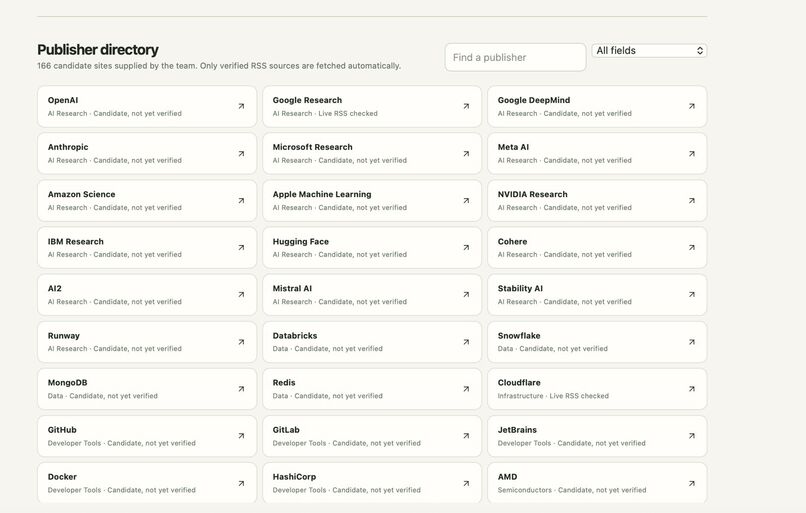Open the Google DeepMind external link arrow
The width and height of the screenshot is (806, 513).
coord(692,106)
